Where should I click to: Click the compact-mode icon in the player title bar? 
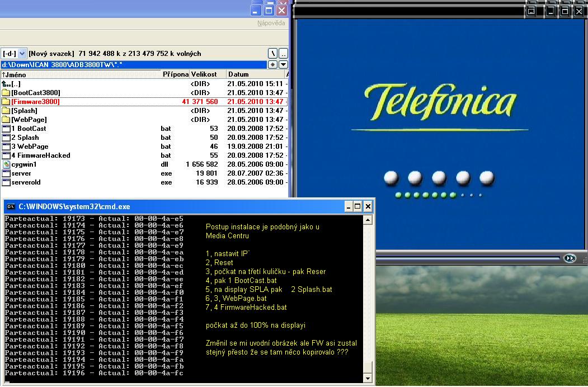[x=531, y=11]
